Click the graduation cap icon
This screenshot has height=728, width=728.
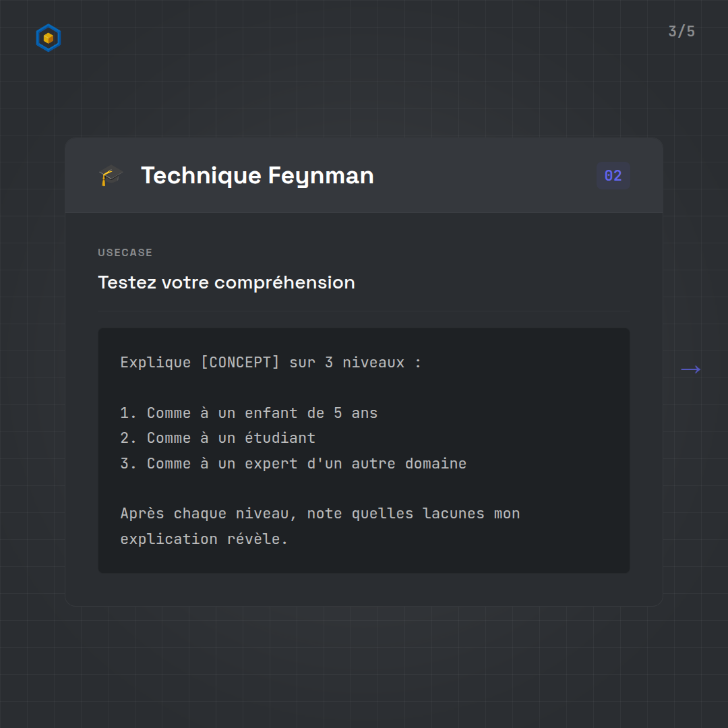(111, 176)
